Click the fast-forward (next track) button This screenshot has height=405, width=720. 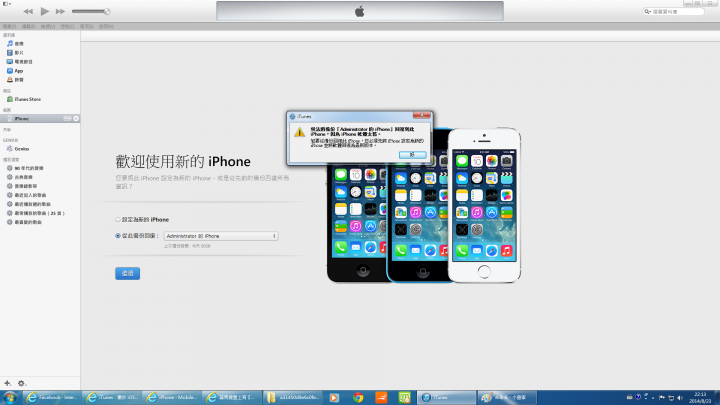click(60, 11)
